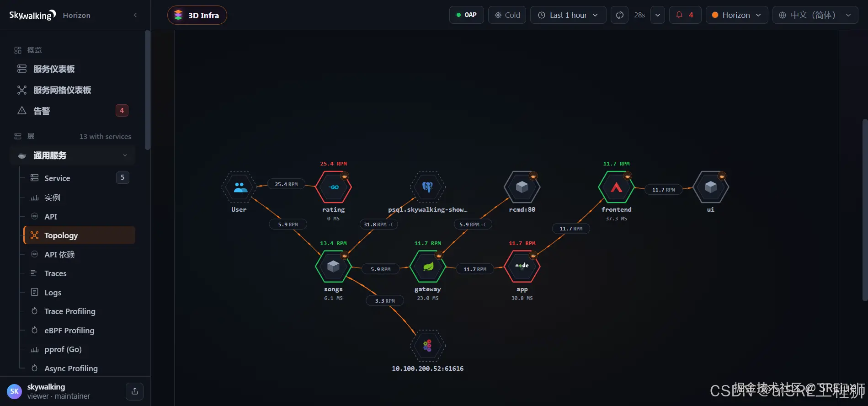This screenshot has height=406, width=868.
Task: Open the Horizon theme dropdown
Action: pyautogui.click(x=737, y=15)
